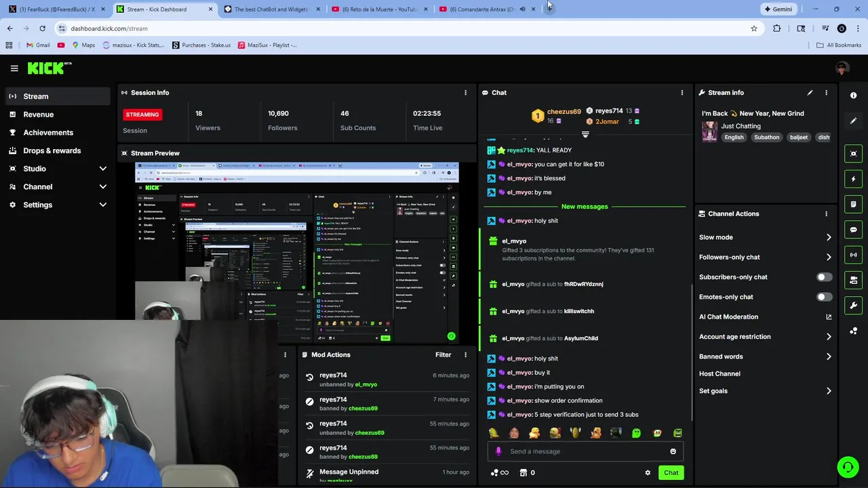
Task: Enable Subscribers-only chat toggle
Action: (x=823, y=277)
